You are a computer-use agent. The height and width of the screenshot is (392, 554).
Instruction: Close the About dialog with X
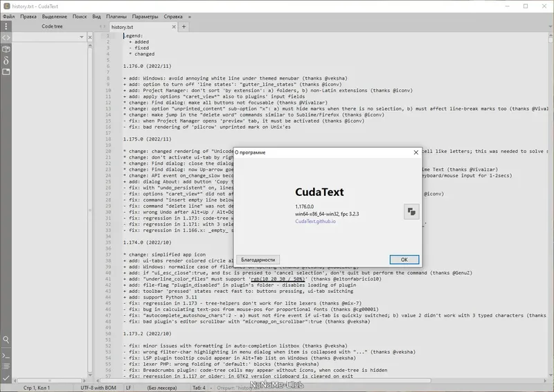coord(416,152)
